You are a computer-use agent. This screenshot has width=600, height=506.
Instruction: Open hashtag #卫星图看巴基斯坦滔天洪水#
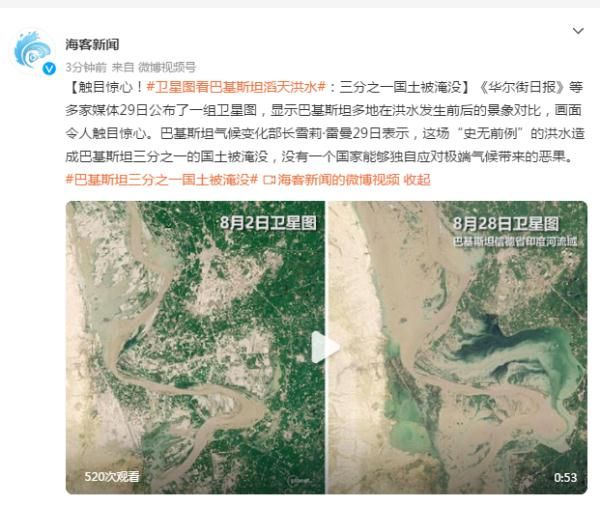236,87
